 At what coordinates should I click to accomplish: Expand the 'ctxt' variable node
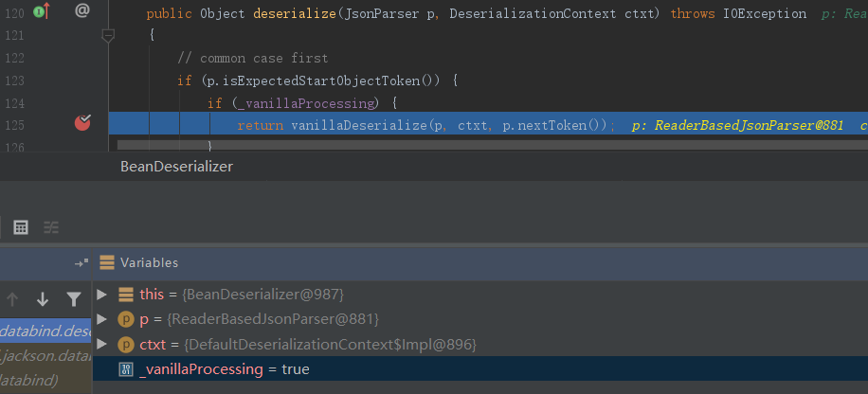(x=102, y=344)
